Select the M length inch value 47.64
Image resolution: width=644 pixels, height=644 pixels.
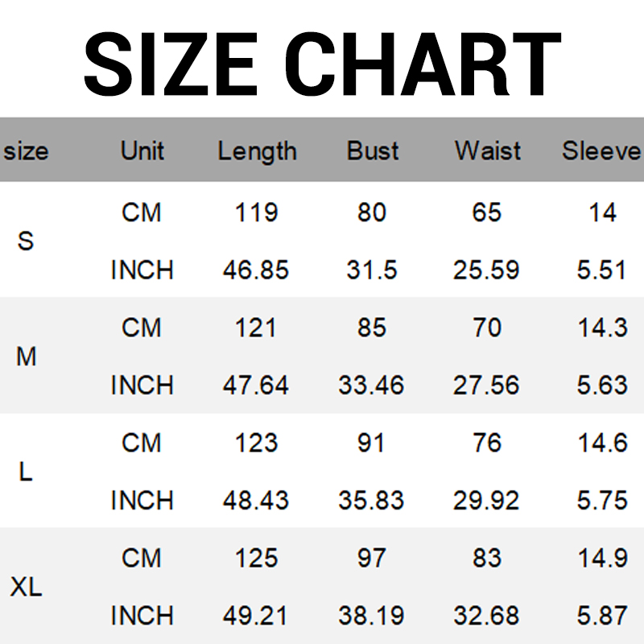(x=256, y=386)
